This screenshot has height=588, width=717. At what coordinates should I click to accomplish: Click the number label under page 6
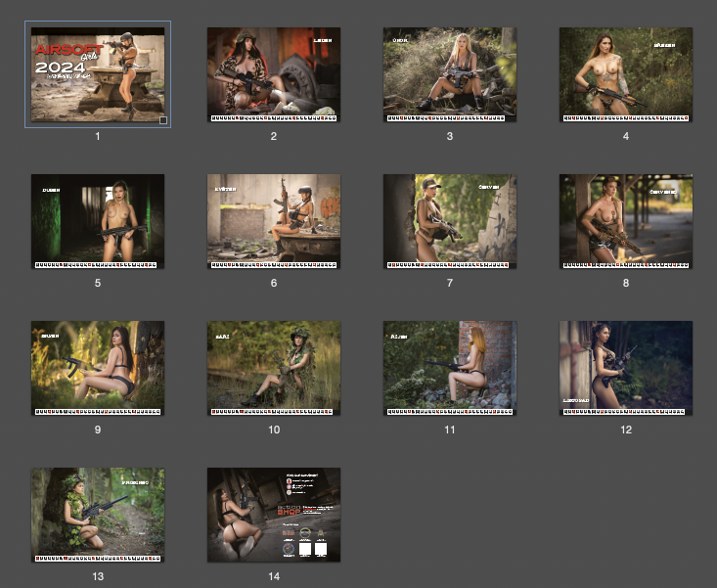tap(274, 283)
